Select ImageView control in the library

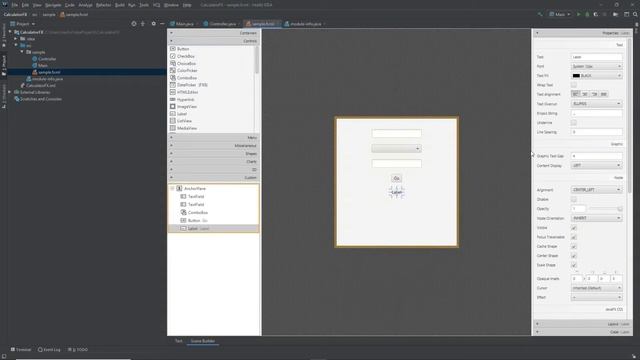pyautogui.click(x=187, y=107)
